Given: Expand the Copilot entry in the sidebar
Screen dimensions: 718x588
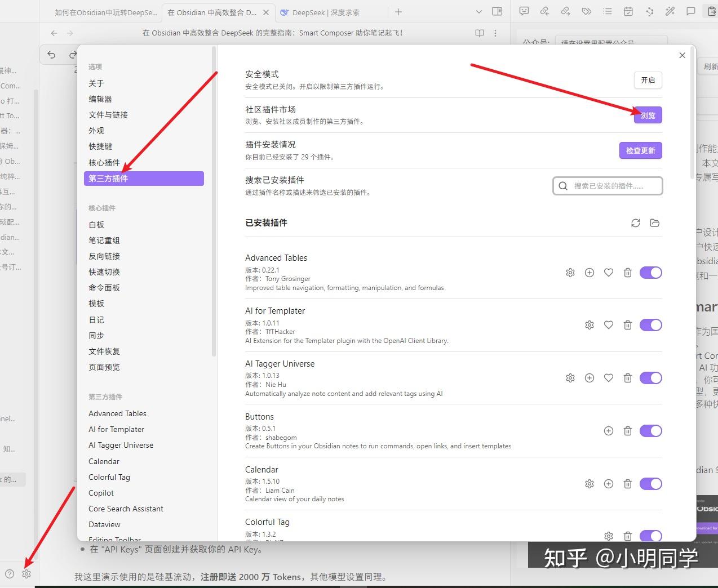Looking at the screenshot, I should click(101, 493).
